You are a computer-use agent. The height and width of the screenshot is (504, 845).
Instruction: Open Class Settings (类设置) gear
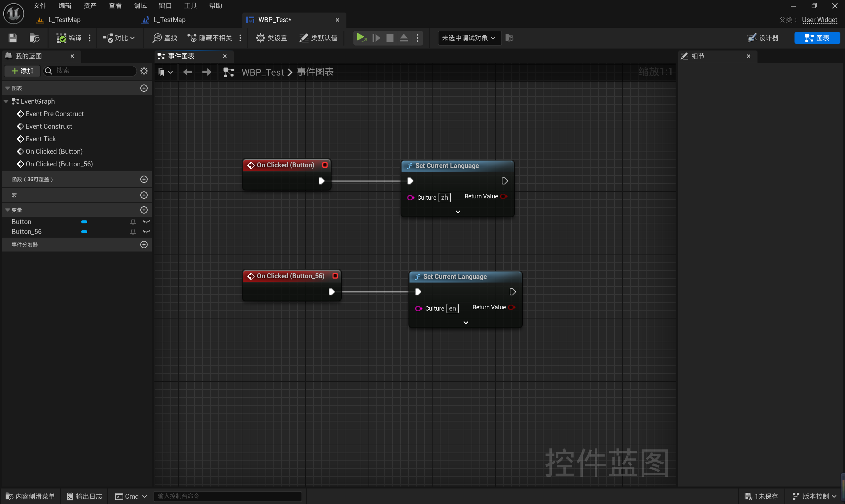click(x=261, y=38)
